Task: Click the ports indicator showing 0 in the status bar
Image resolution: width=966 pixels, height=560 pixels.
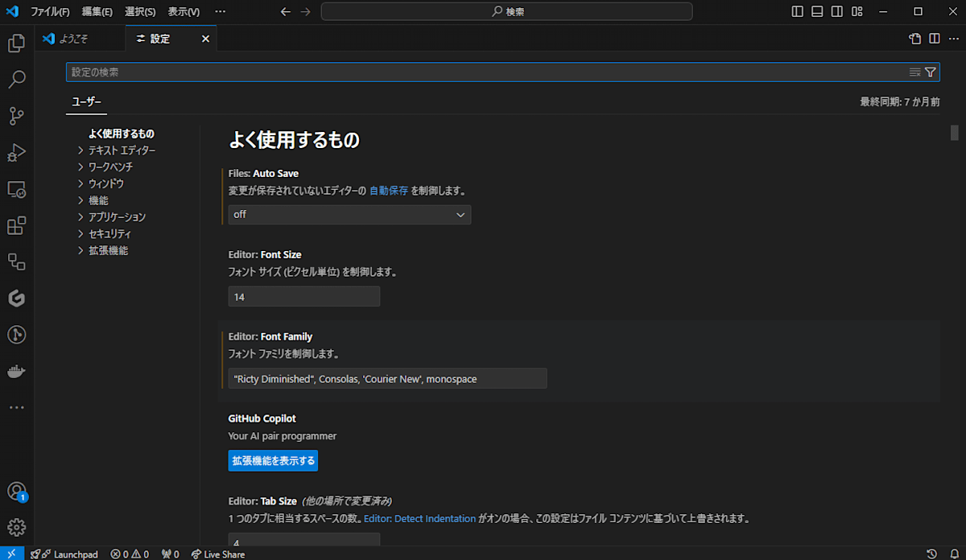Action: 170,554
